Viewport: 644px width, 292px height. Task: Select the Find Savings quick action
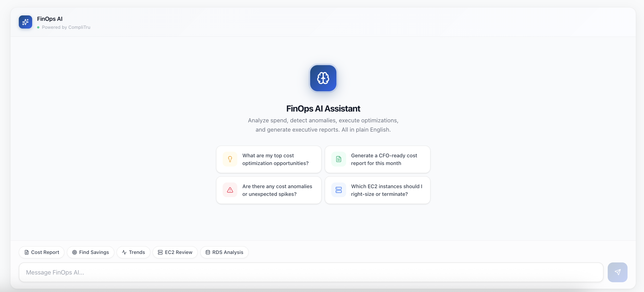click(x=91, y=252)
